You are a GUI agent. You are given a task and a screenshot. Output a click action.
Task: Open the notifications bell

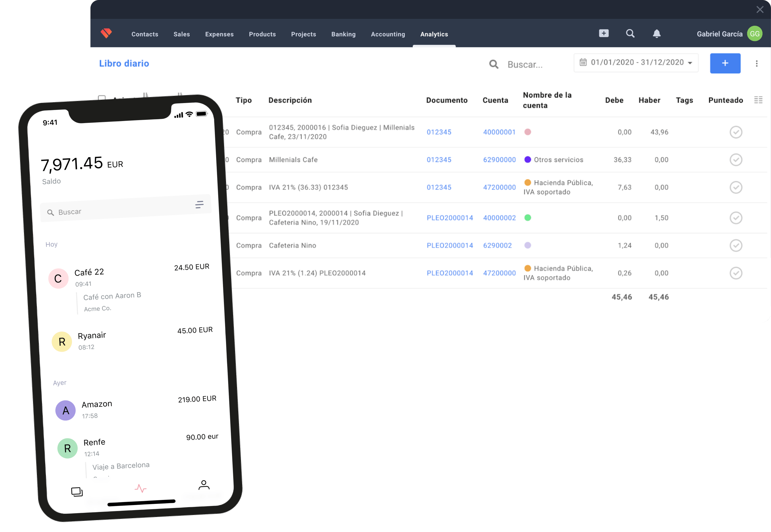(x=656, y=34)
